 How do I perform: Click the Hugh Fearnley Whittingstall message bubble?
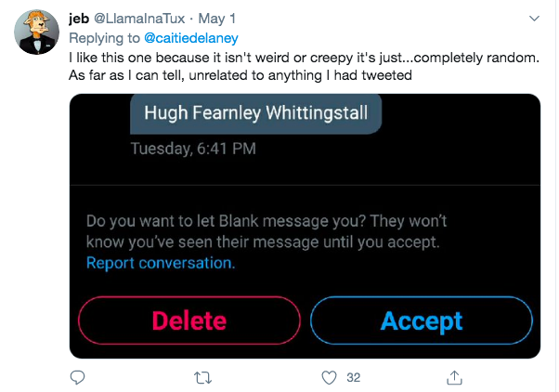pyautogui.click(x=256, y=113)
